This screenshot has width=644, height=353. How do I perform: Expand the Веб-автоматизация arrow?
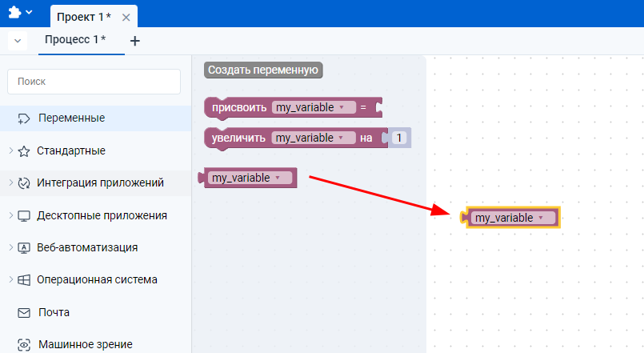[11, 247]
